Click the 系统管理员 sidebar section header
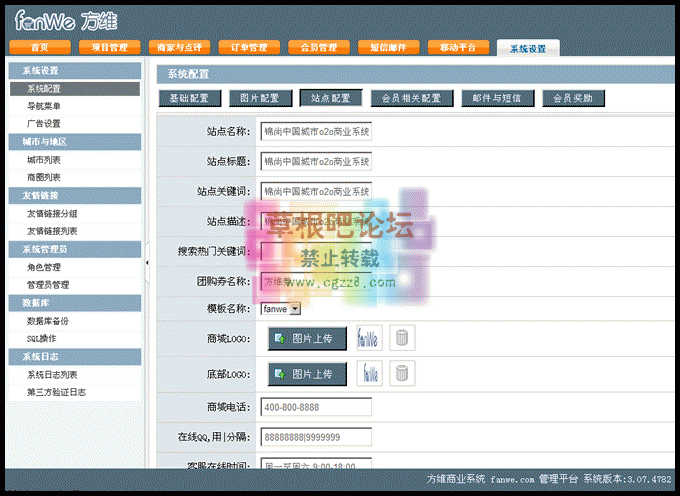The height and width of the screenshot is (496, 680). coord(75,249)
